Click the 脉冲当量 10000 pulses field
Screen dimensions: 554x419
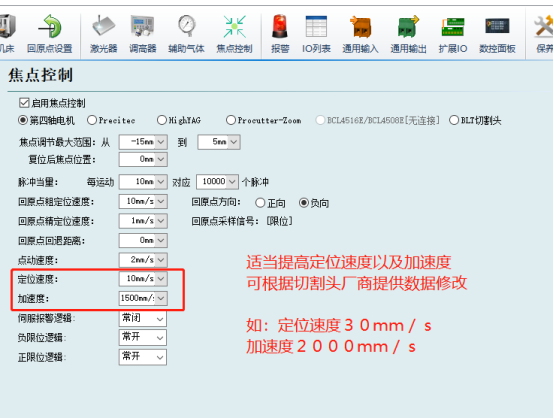coord(217,182)
